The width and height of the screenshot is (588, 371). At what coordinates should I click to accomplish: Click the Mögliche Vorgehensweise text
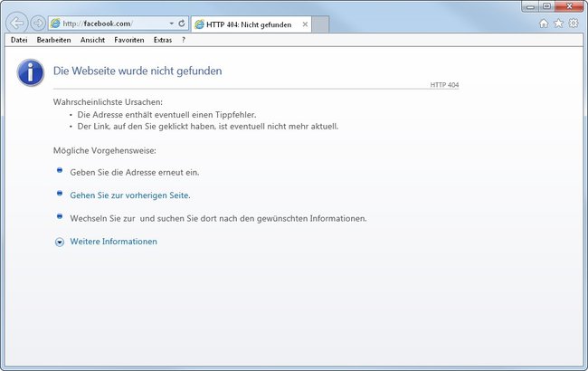tap(105, 151)
